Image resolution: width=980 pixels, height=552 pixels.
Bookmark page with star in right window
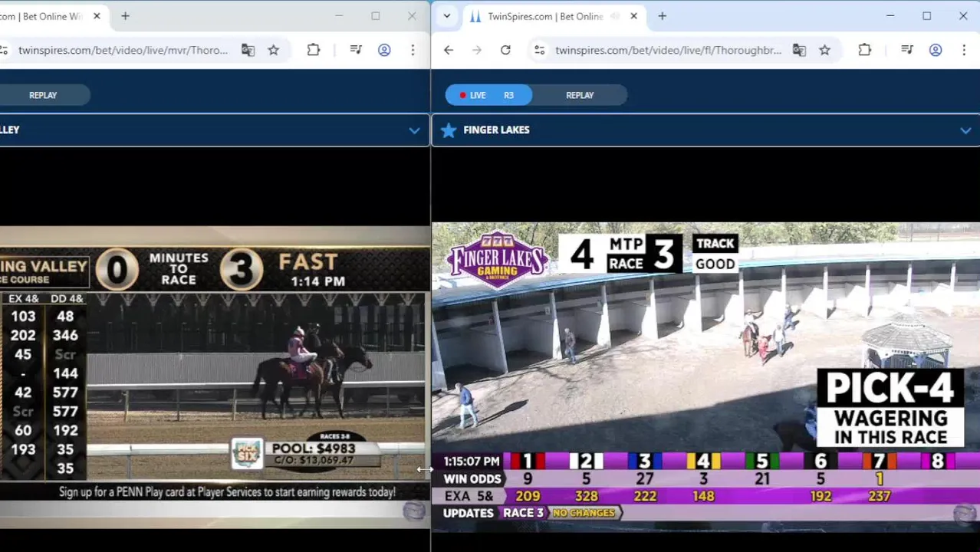point(825,50)
